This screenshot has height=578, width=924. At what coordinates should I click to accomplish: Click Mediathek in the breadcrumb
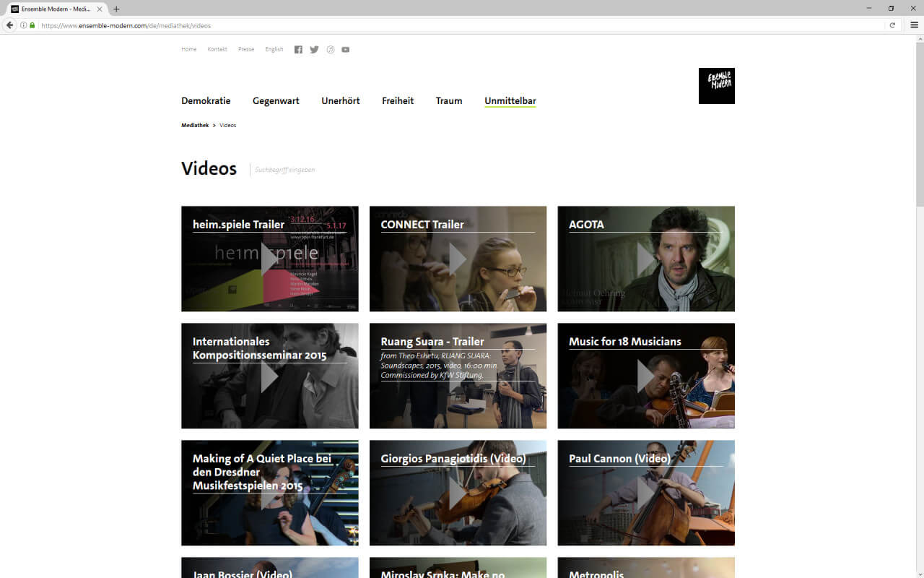[x=195, y=126]
